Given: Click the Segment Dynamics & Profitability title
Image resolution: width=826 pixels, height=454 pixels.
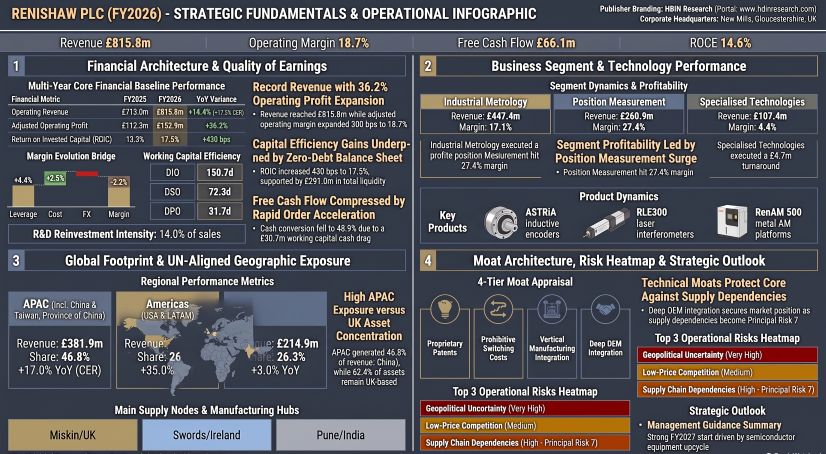Looking at the screenshot, I should [x=618, y=85].
